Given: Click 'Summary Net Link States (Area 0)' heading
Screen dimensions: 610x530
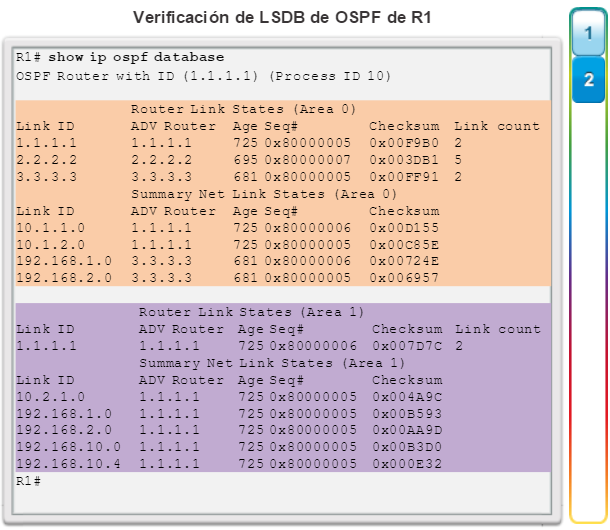Looking at the screenshot, I should (264, 194).
